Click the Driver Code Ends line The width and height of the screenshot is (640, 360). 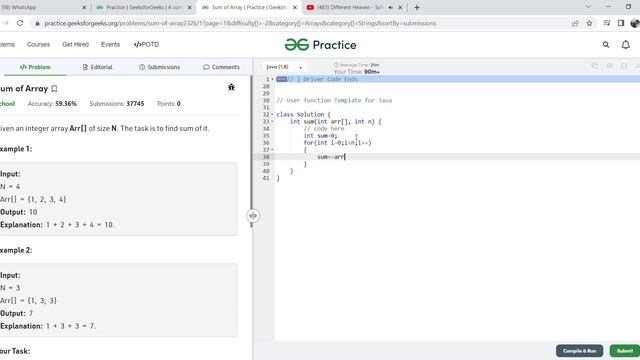point(323,79)
